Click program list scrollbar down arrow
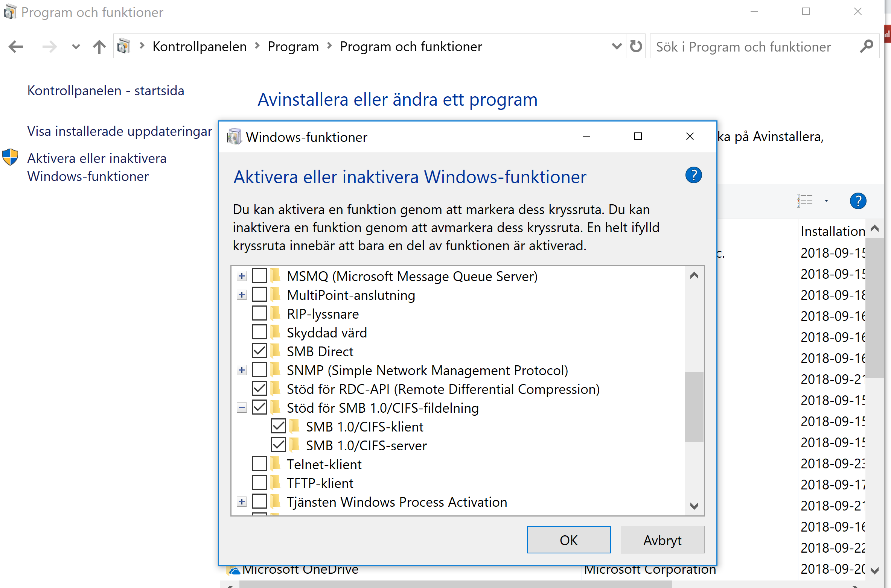This screenshot has width=891, height=588. click(875, 570)
